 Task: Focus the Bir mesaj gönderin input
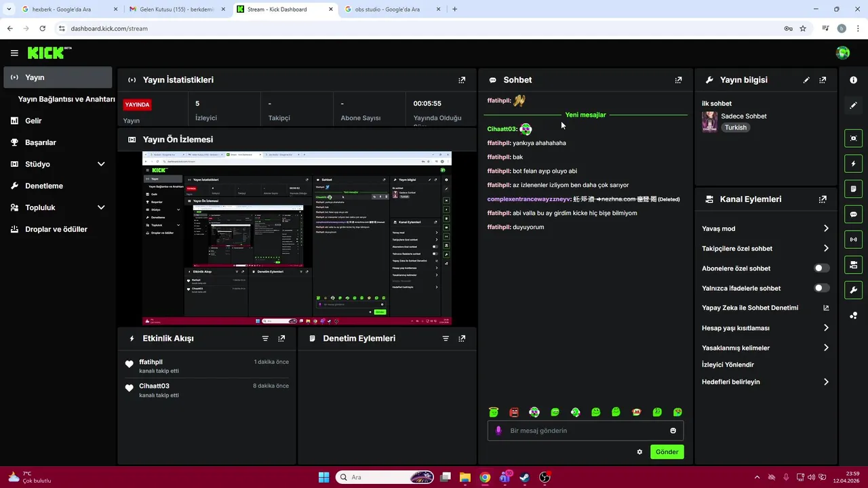[585, 430]
